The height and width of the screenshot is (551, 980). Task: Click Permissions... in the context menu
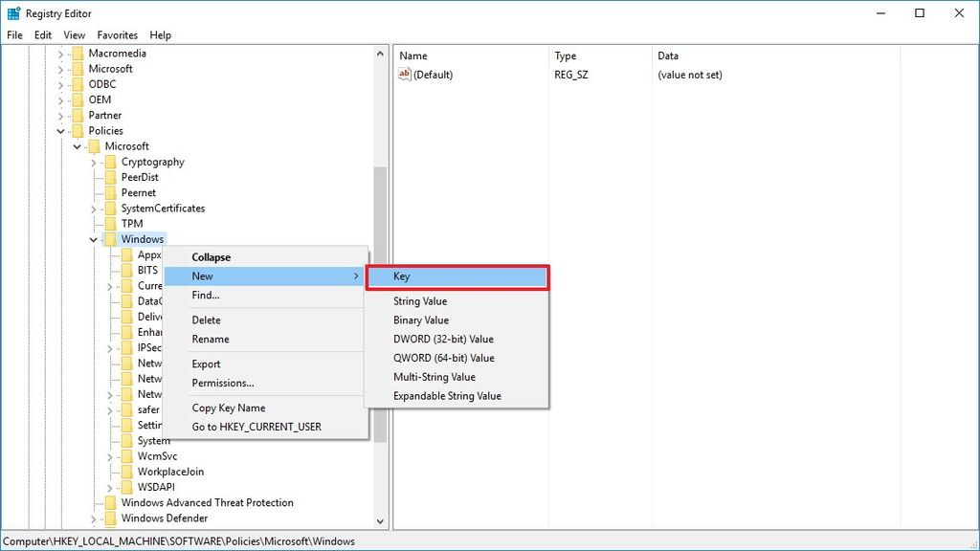(223, 383)
